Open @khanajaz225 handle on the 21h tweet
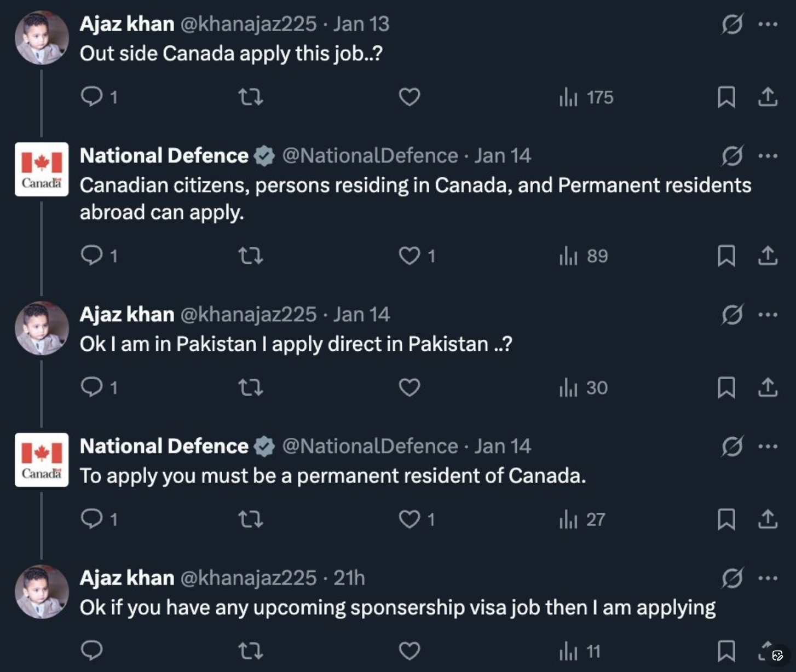 click(x=249, y=578)
